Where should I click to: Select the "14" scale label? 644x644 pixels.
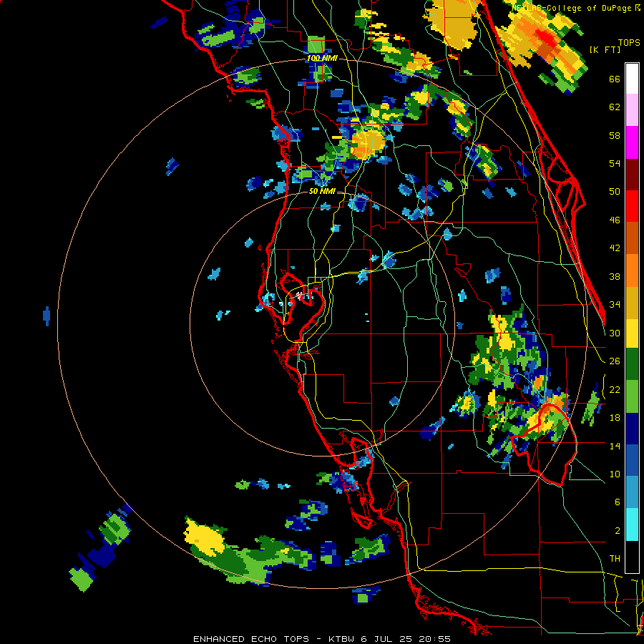[x=615, y=446]
